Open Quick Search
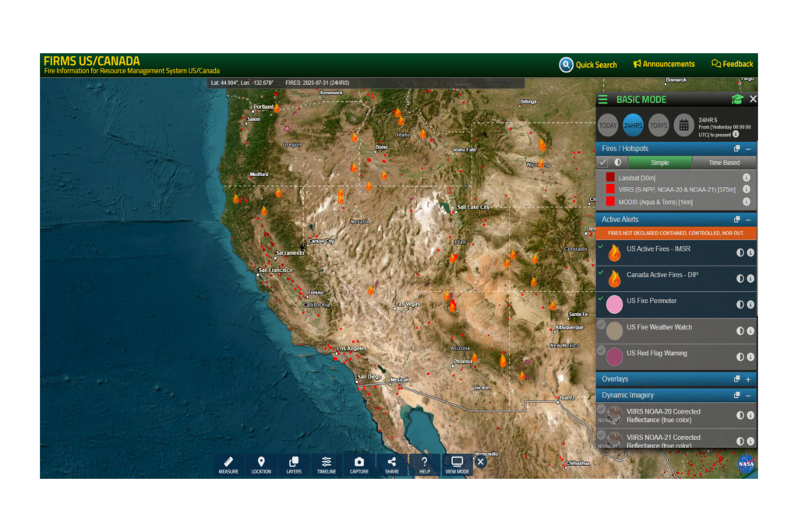The image size is (798, 532). (588, 65)
